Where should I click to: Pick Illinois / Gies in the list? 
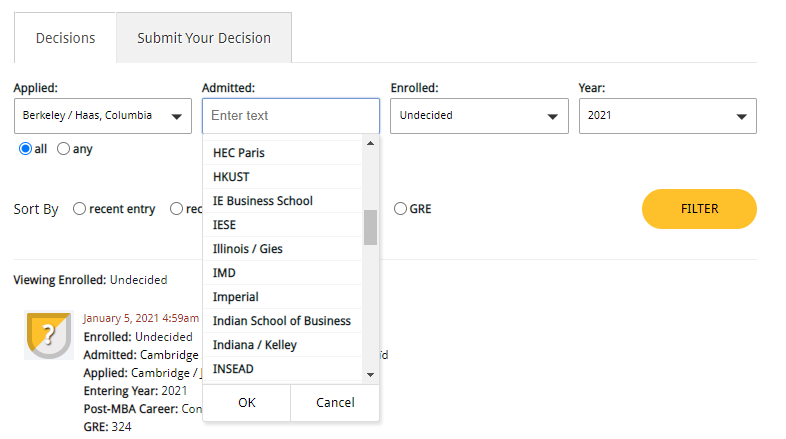pyautogui.click(x=283, y=249)
